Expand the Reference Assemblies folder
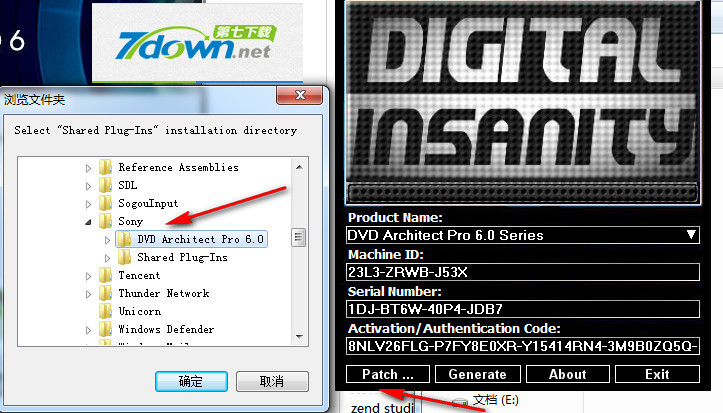The image size is (723, 413). pyautogui.click(x=88, y=168)
